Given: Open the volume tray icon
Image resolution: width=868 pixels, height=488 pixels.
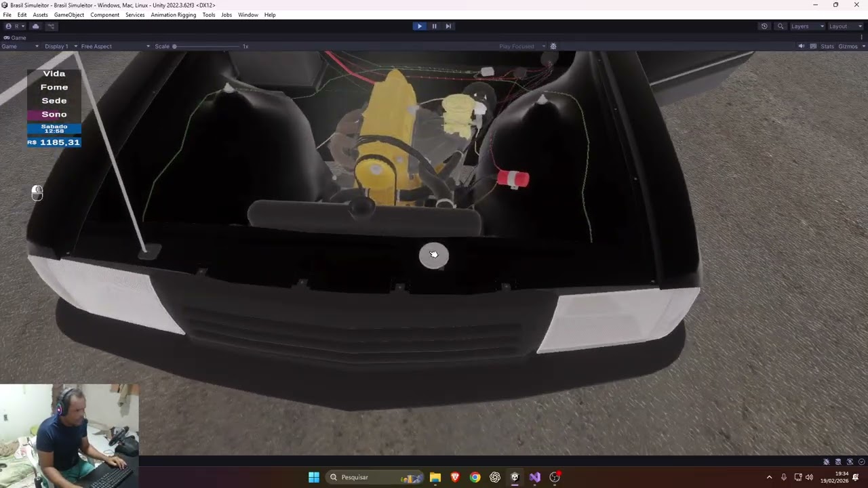Looking at the screenshot, I should (809, 477).
